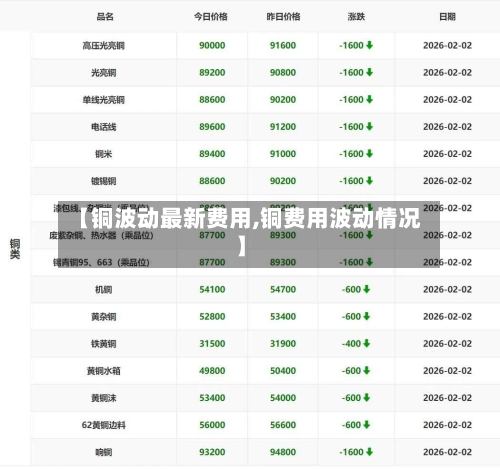Click the down arrow in 镀锡铜 row

[x=369, y=181]
